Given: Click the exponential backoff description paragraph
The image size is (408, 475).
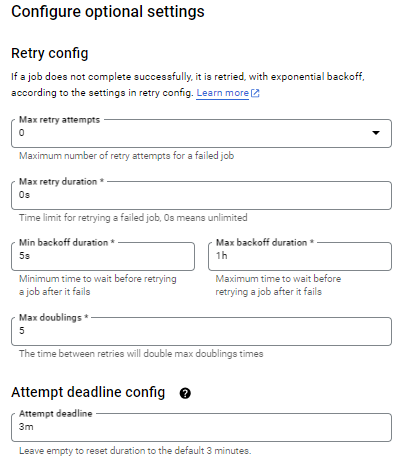Looking at the screenshot, I should click(x=188, y=85).
